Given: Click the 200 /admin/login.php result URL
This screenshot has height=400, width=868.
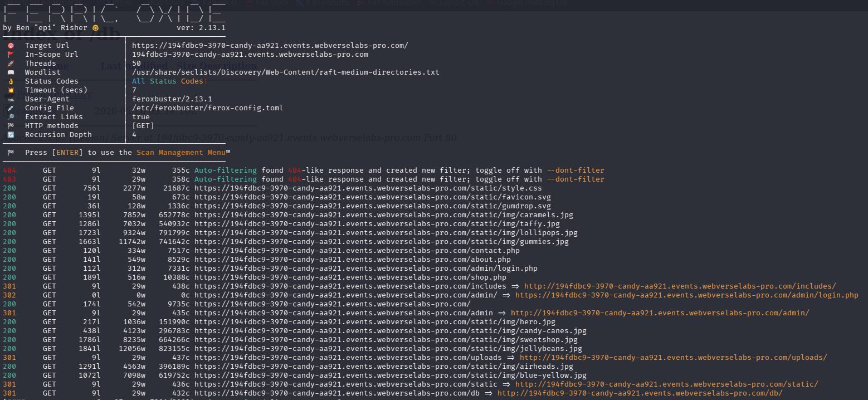Looking at the screenshot, I should (x=366, y=269).
